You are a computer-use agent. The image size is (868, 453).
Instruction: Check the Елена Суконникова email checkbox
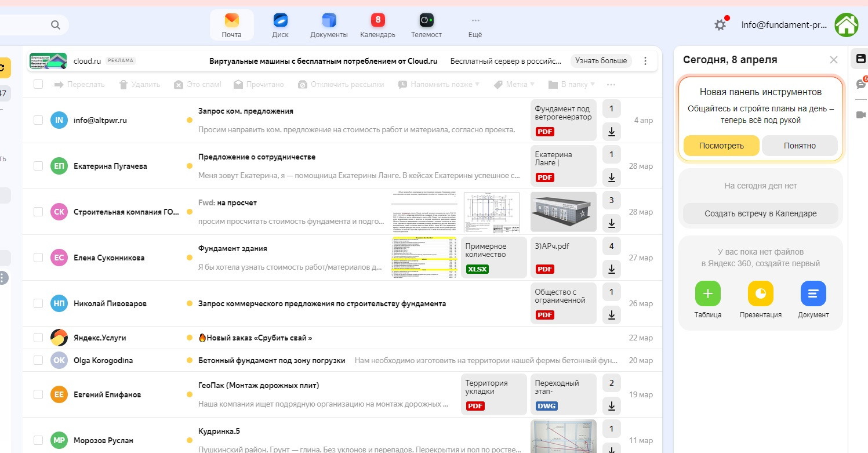coord(38,258)
